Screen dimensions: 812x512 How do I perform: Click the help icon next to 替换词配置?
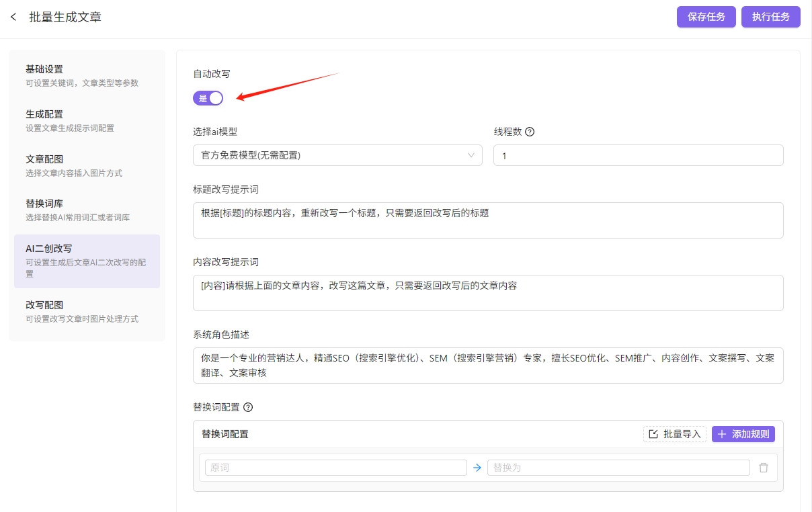tap(248, 407)
